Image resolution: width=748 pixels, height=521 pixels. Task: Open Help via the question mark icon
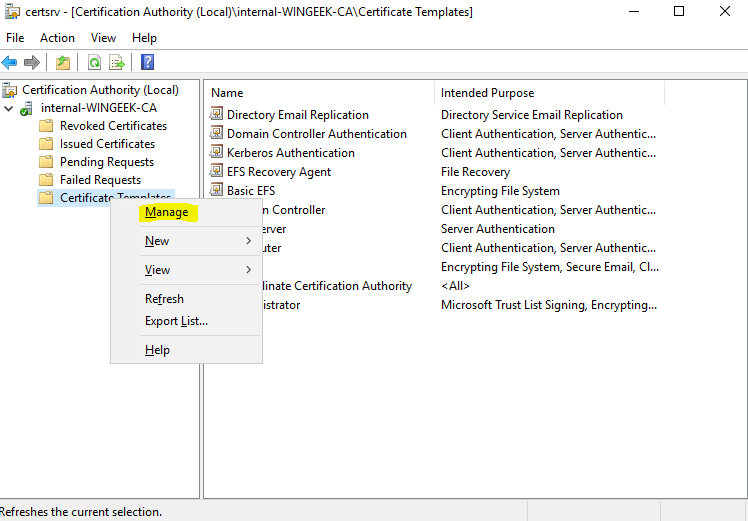(x=147, y=62)
